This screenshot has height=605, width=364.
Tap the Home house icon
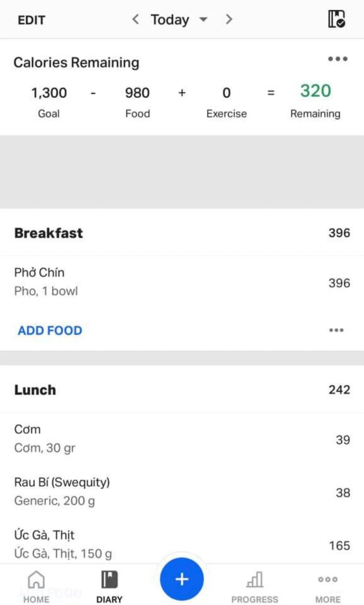pyautogui.click(x=36, y=580)
